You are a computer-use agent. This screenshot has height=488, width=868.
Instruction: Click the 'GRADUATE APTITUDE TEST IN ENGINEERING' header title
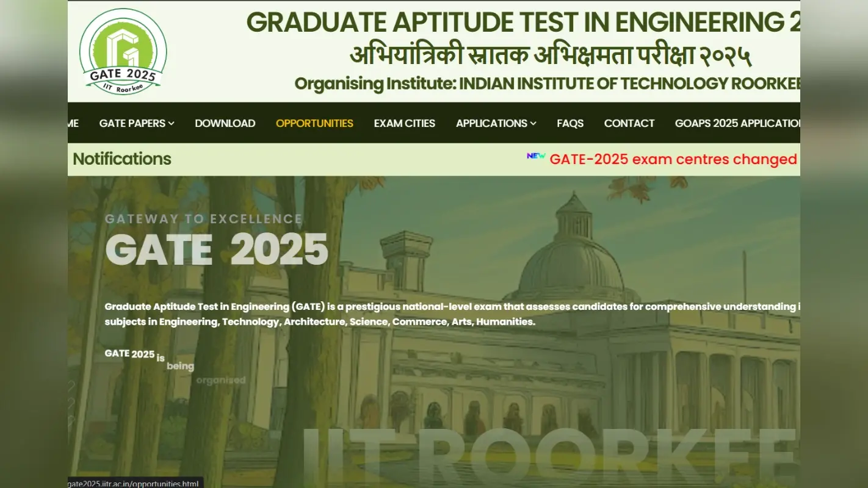point(523,23)
